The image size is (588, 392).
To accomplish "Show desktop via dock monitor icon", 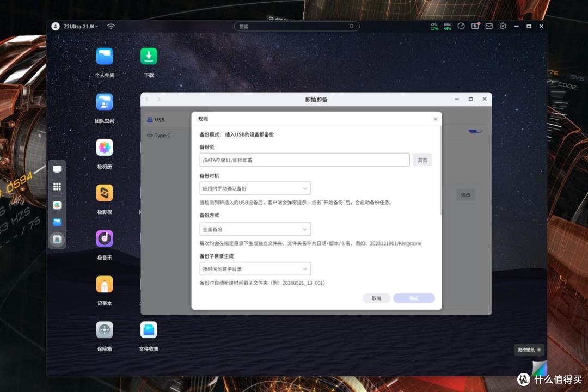I will 57,169.
